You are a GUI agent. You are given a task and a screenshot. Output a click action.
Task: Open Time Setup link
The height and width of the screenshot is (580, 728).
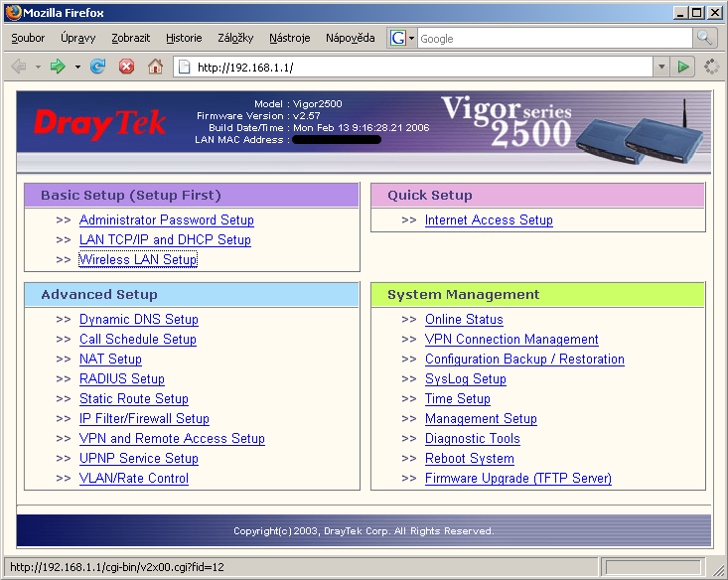click(x=457, y=399)
